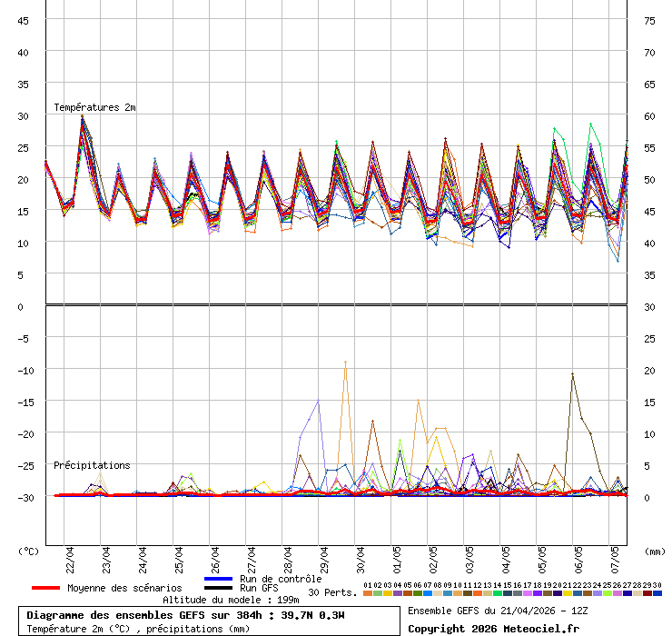Image resolution: width=672 pixels, height=636 pixels.
Task: Click the black Run GFS legend line
Action: [219, 588]
